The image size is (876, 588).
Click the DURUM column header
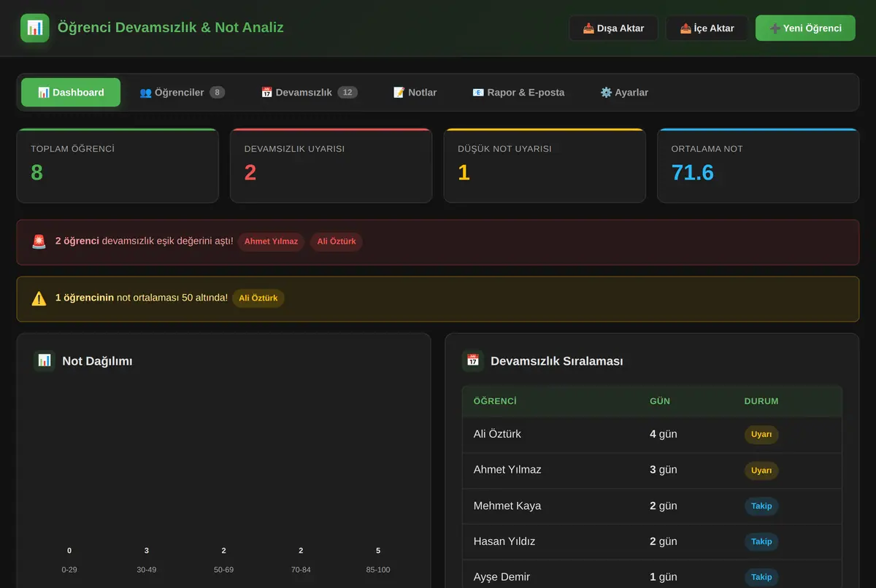(x=761, y=401)
